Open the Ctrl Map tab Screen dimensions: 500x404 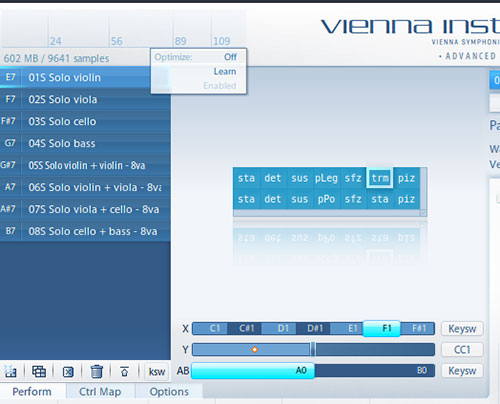pos(100,391)
